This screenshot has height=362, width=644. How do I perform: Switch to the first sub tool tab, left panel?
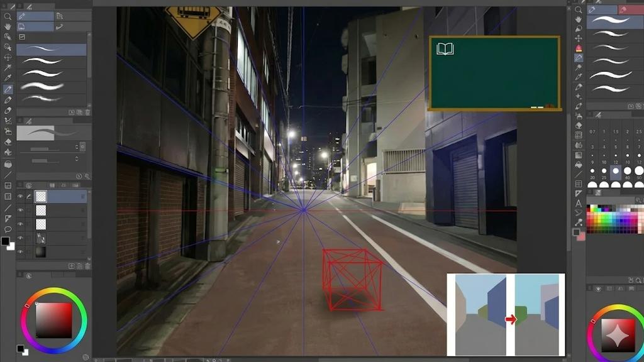[36, 16]
